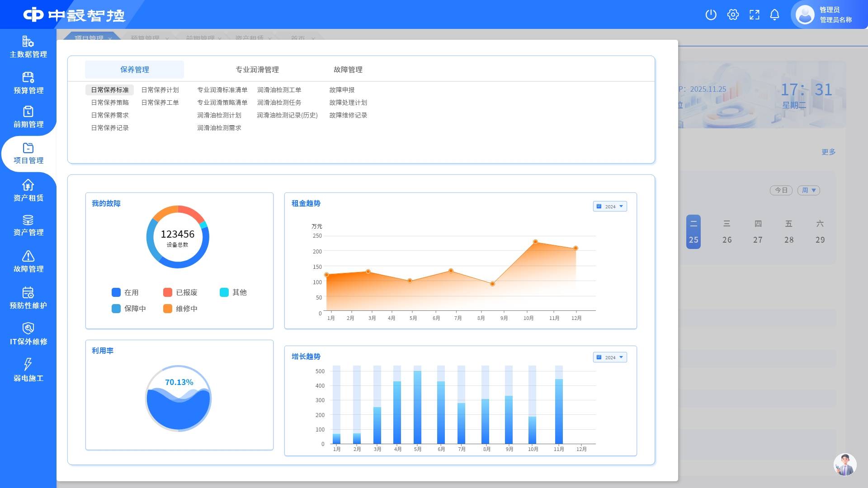Viewport: 868px width, 488px height.
Task: Select 资产租赁 sidebar icon
Action: tap(28, 186)
